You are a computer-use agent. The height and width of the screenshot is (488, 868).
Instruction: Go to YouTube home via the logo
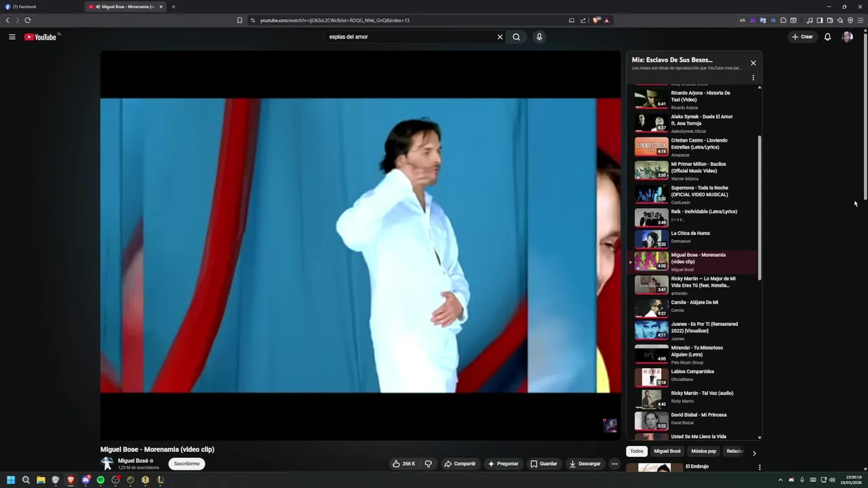tap(42, 37)
